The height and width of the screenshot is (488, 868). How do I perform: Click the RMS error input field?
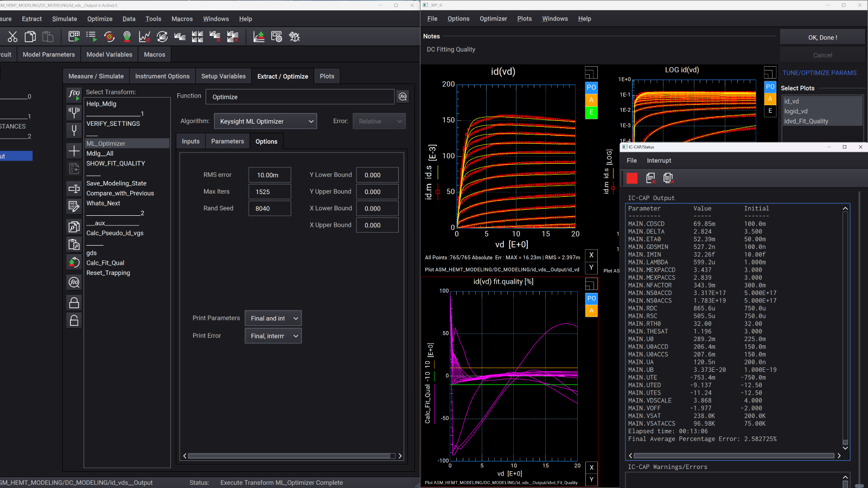[270, 175]
